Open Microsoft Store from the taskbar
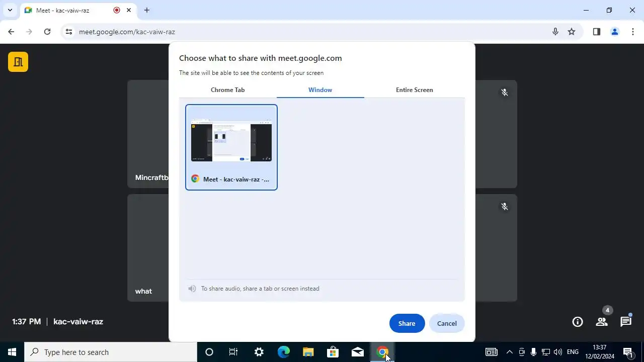Image resolution: width=644 pixels, height=362 pixels. [x=333, y=352]
